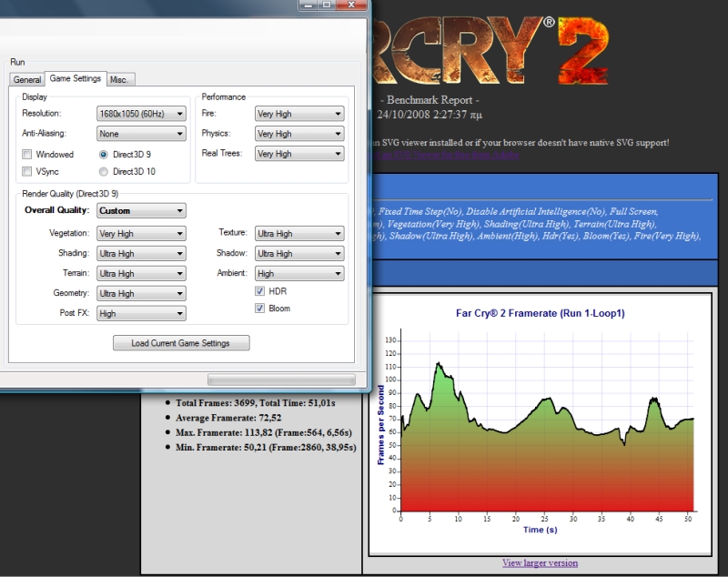Click the Far Cry 2 logo banner
This screenshot has height=577, width=728.
click(x=490, y=50)
